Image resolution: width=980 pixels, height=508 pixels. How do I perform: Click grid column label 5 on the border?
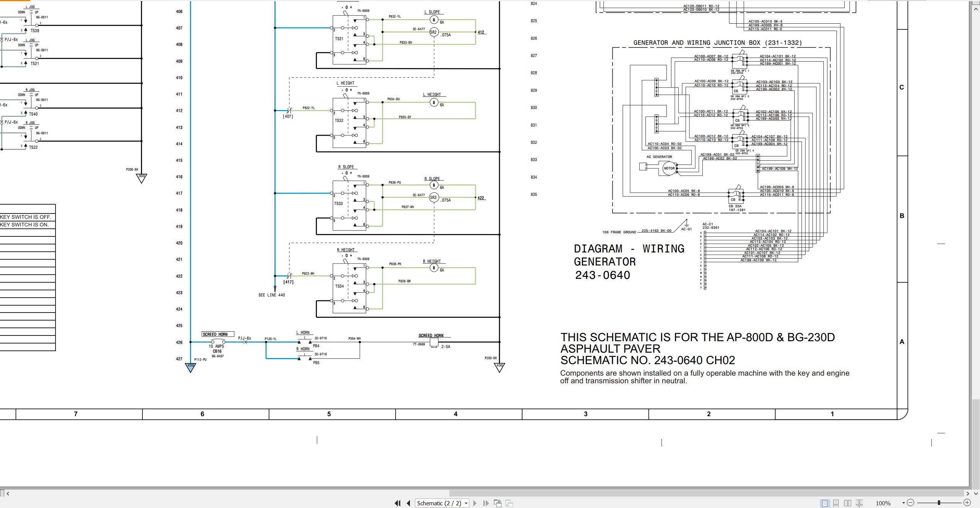tap(329, 414)
